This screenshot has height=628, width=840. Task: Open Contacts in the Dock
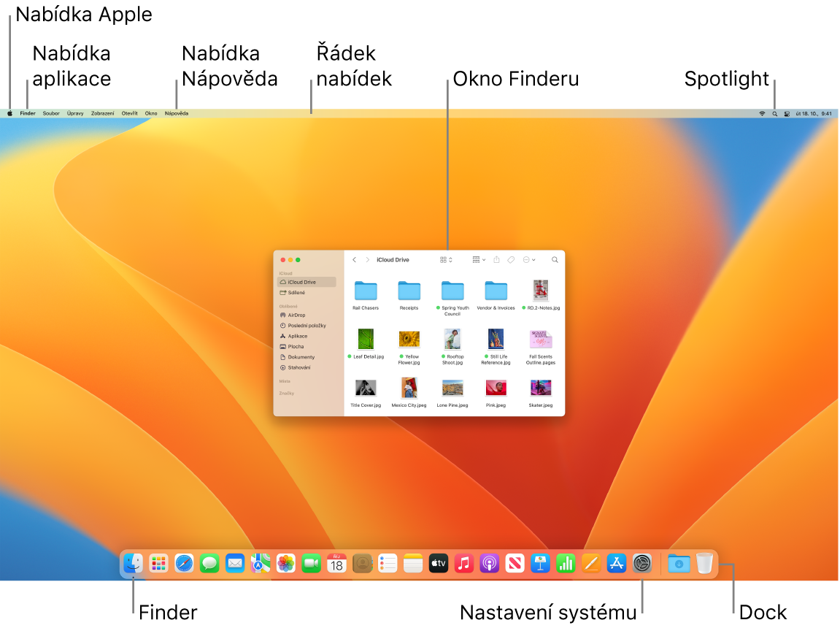[x=362, y=563]
